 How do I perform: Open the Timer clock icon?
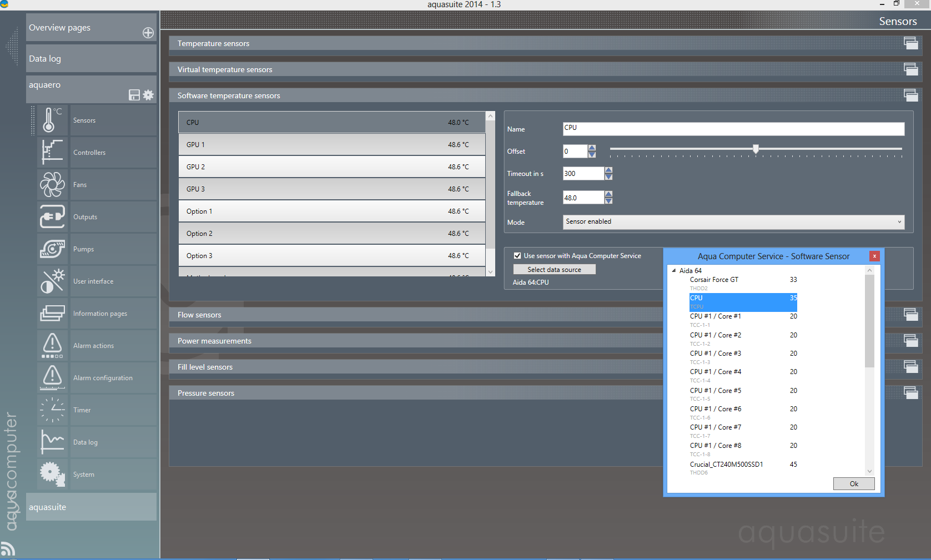tap(52, 410)
